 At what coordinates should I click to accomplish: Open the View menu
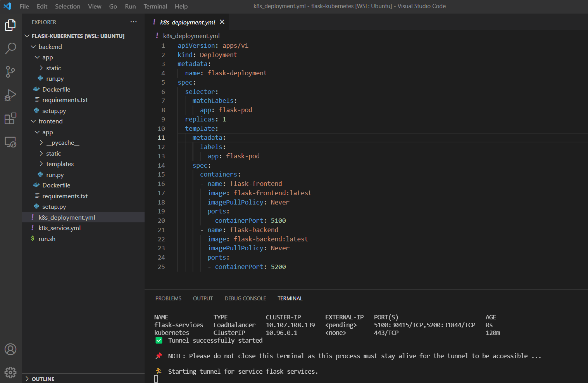click(x=95, y=6)
